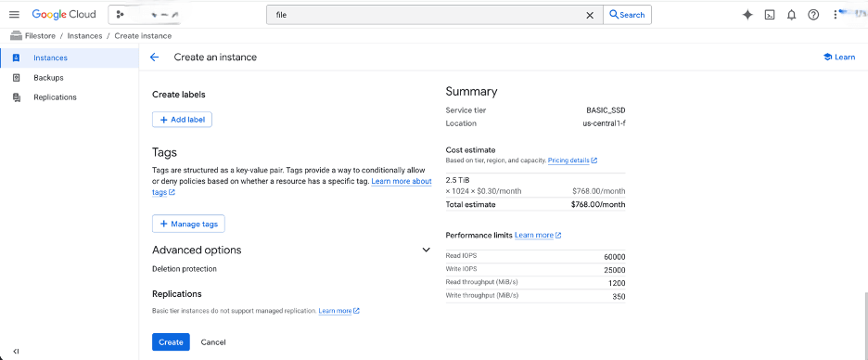Open the help question mark icon
The width and height of the screenshot is (868, 360).
point(812,15)
